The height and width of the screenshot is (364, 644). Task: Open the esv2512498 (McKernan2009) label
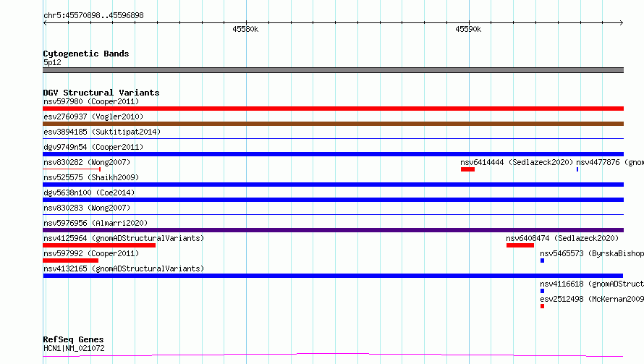coord(592,299)
